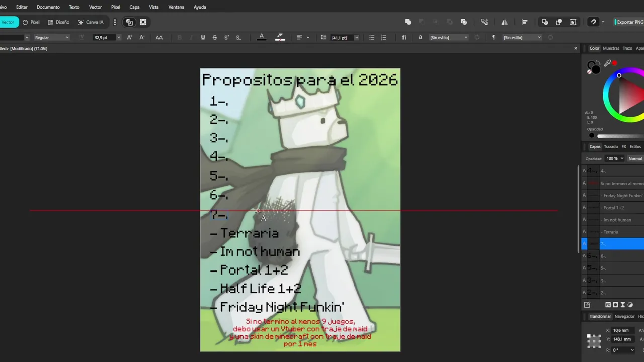Increase the font size with A+
Screen dimensions: 644x362
point(129,38)
